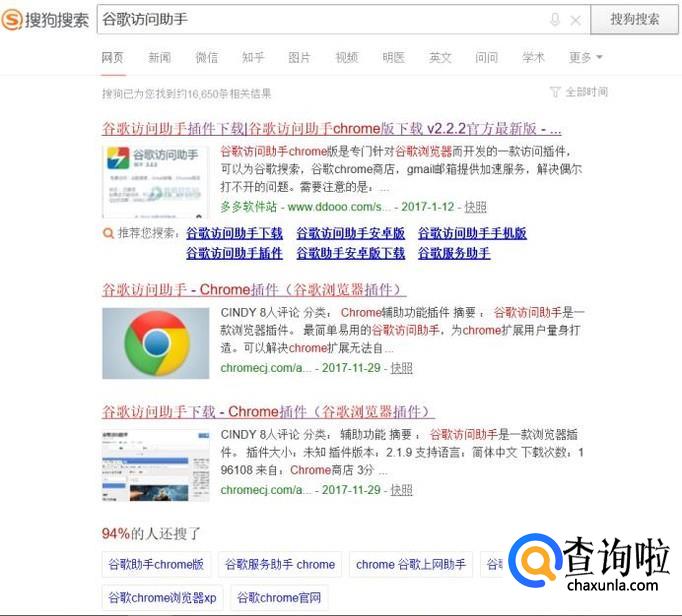Click the microphone voice search icon
682x616 pixels.
[x=555, y=20]
